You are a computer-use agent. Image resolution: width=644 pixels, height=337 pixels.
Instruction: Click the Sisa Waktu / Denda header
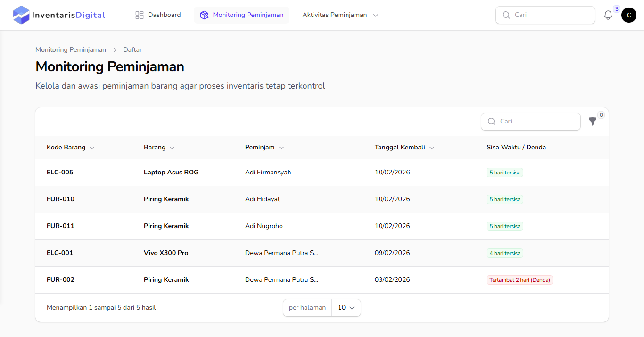pyautogui.click(x=516, y=148)
